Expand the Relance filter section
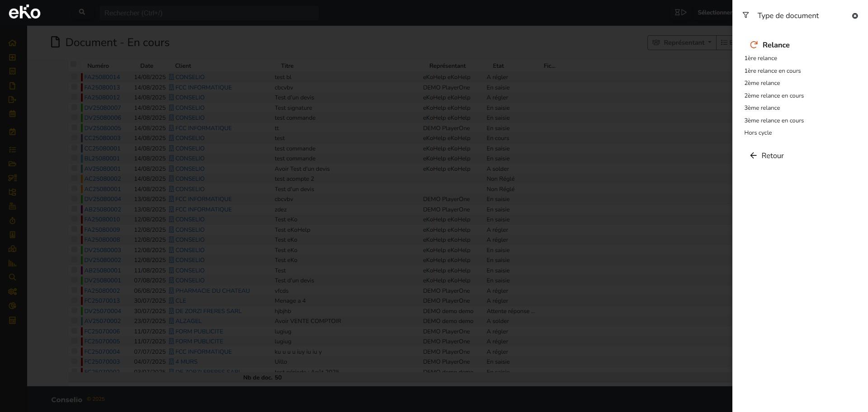Viewport: 868px width, 412px height. pyautogui.click(x=775, y=45)
